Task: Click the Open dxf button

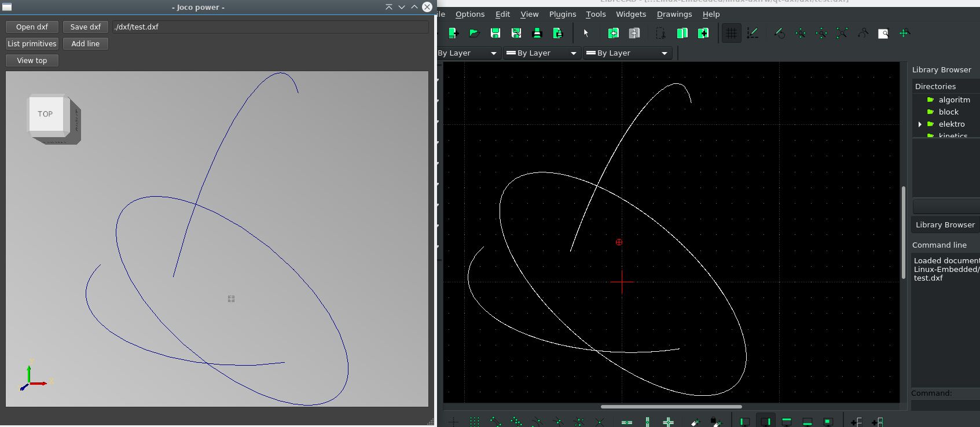Action: point(32,27)
